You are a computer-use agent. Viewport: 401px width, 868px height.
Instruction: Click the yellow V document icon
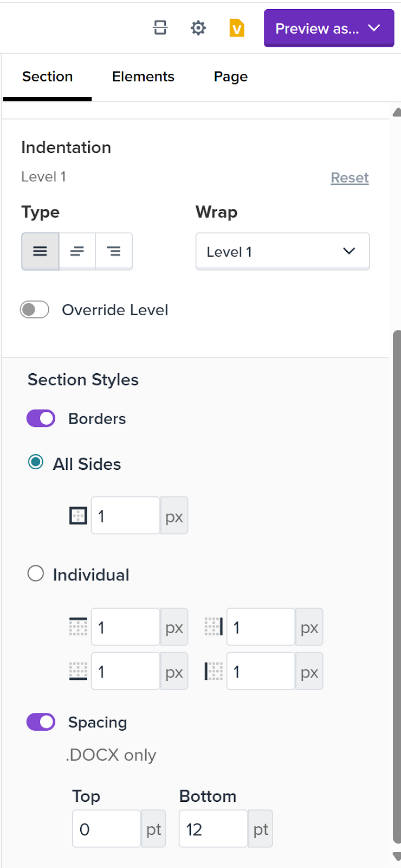click(237, 28)
